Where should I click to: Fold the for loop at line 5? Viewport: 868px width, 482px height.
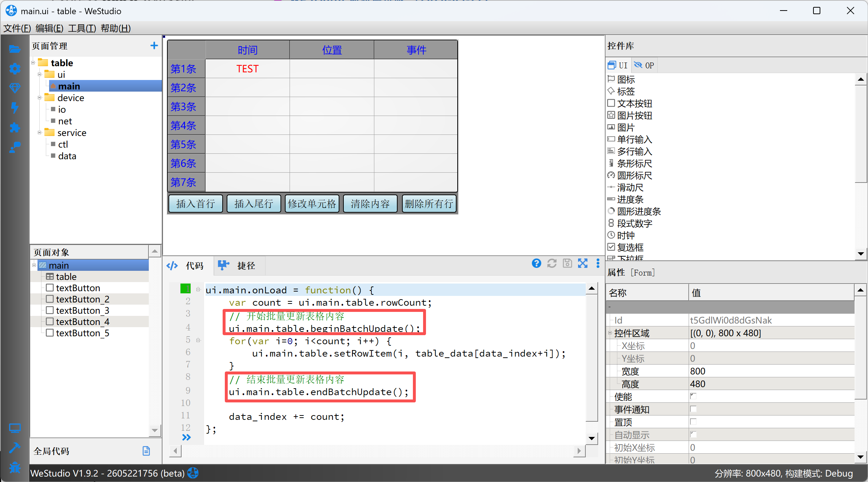point(198,340)
